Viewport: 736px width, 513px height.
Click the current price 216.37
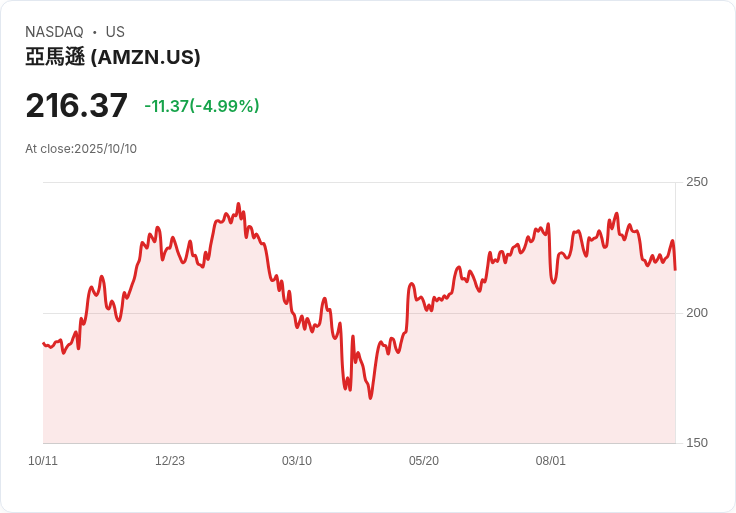(x=77, y=106)
